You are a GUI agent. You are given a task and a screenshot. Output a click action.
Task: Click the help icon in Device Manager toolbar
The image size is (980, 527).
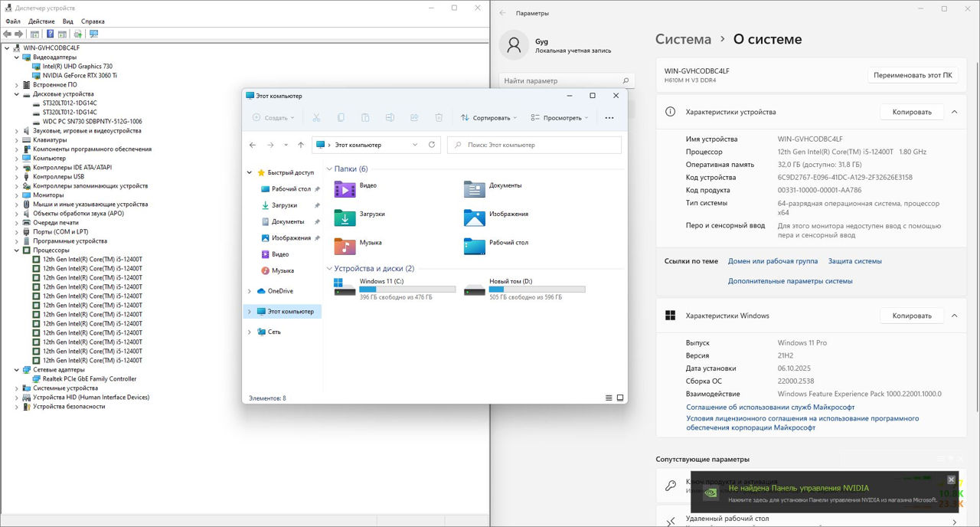pyautogui.click(x=51, y=34)
